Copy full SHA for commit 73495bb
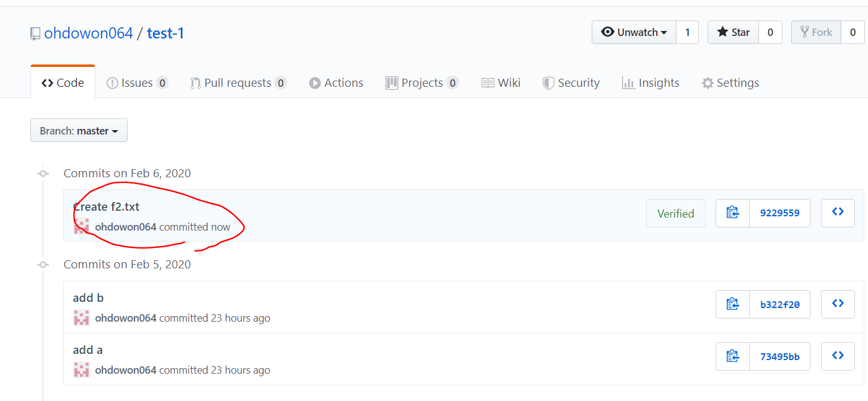 (732, 356)
